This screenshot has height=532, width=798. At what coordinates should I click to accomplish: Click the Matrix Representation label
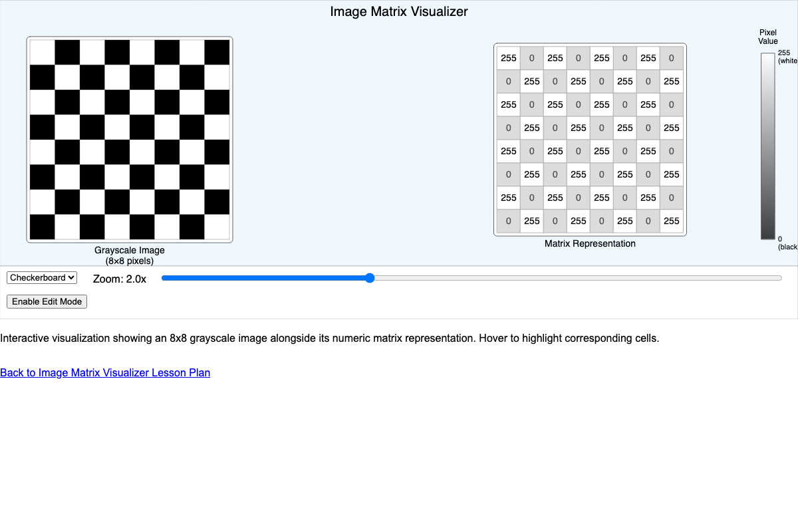point(589,243)
